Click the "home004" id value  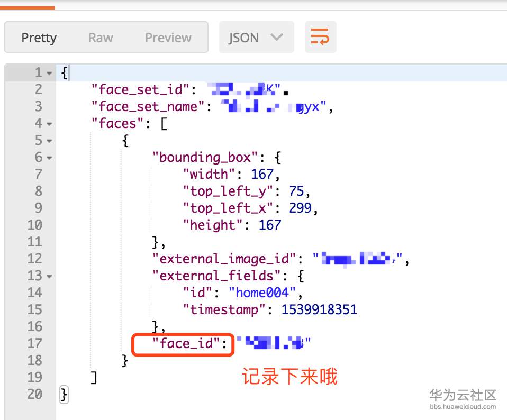(x=262, y=293)
